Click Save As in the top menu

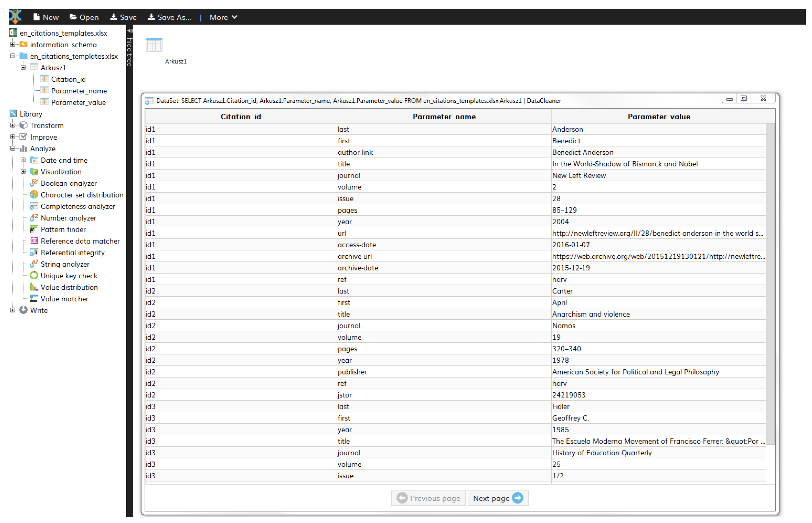(170, 17)
